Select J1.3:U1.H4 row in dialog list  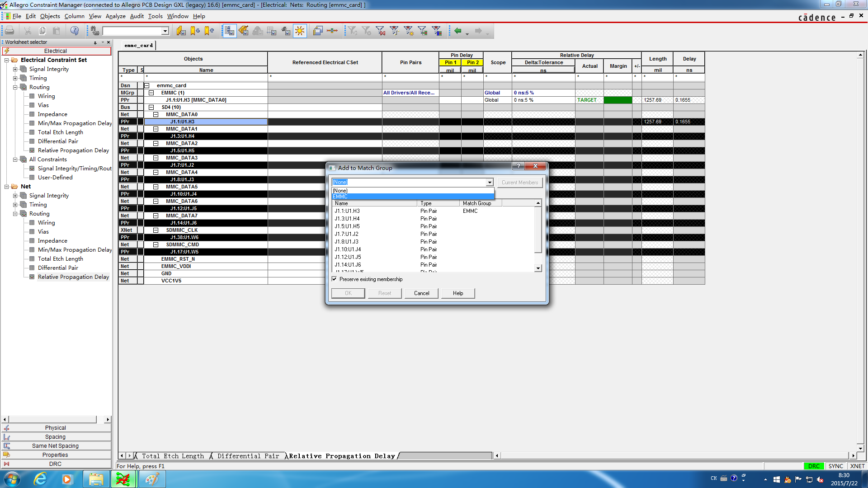[x=433, y=219]
